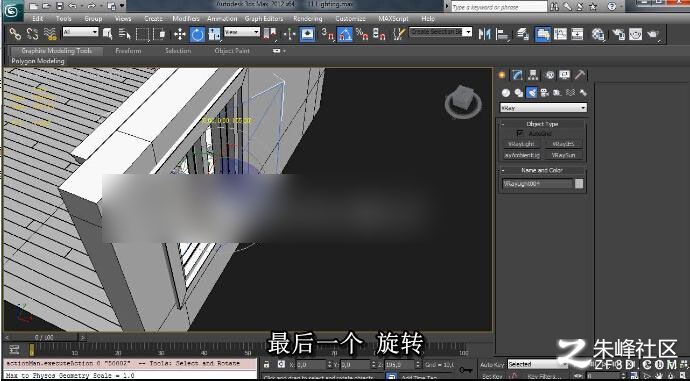
Task: Choose the Geometry sphere category icon
Action: coord(506,92)
